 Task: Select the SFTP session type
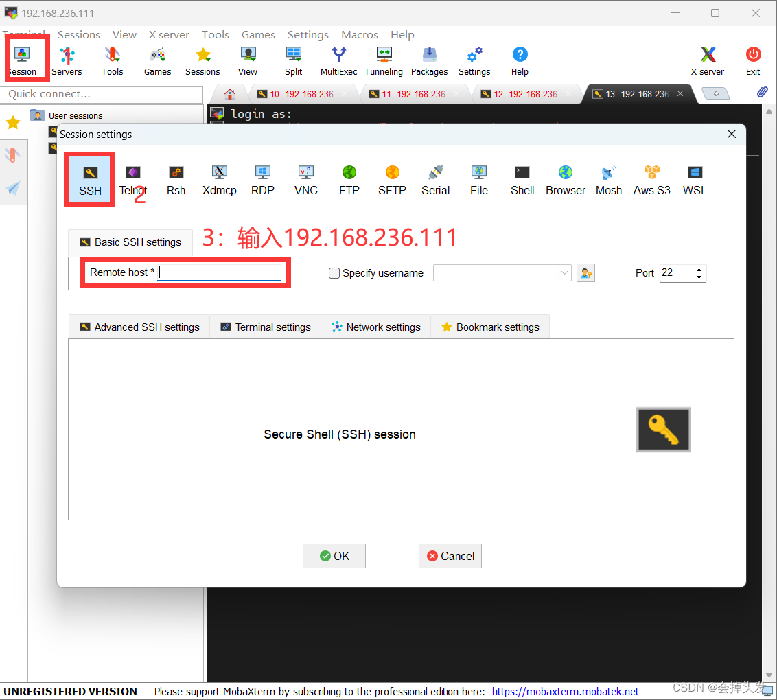pos(392,180)
